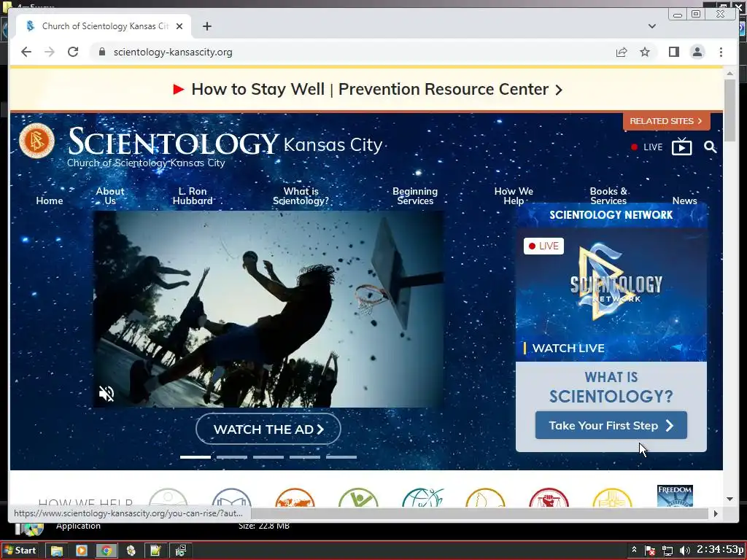Image resolution: width=747 pixels, height=560 pixels.
Task: View site info lock icon
Action: click(101, 52)
